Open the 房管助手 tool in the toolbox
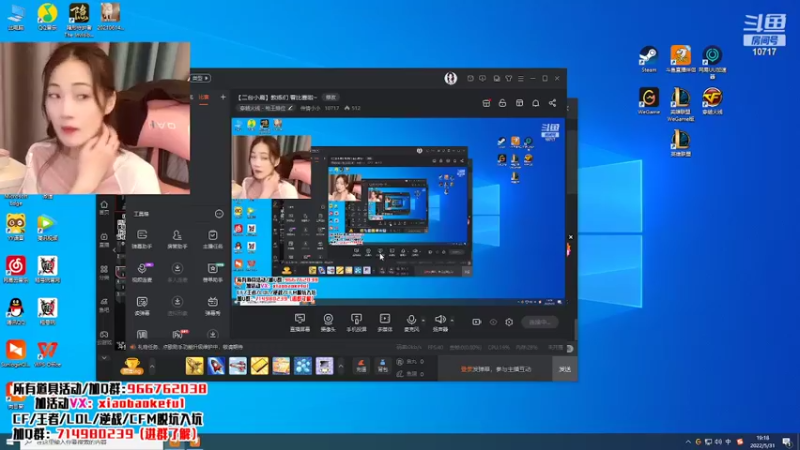Screen dimensions: 800x450 coord(177,238)
